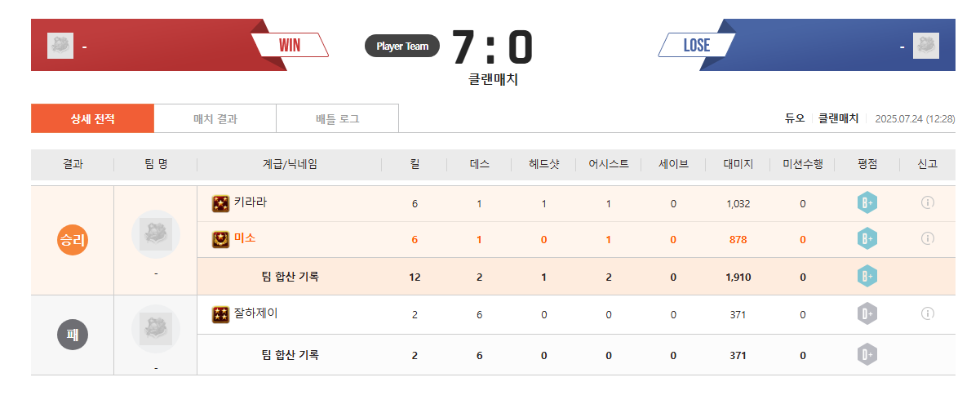The image size is (980, 404).
Task: Select the 상세 전적 tab
Action: 92,119
